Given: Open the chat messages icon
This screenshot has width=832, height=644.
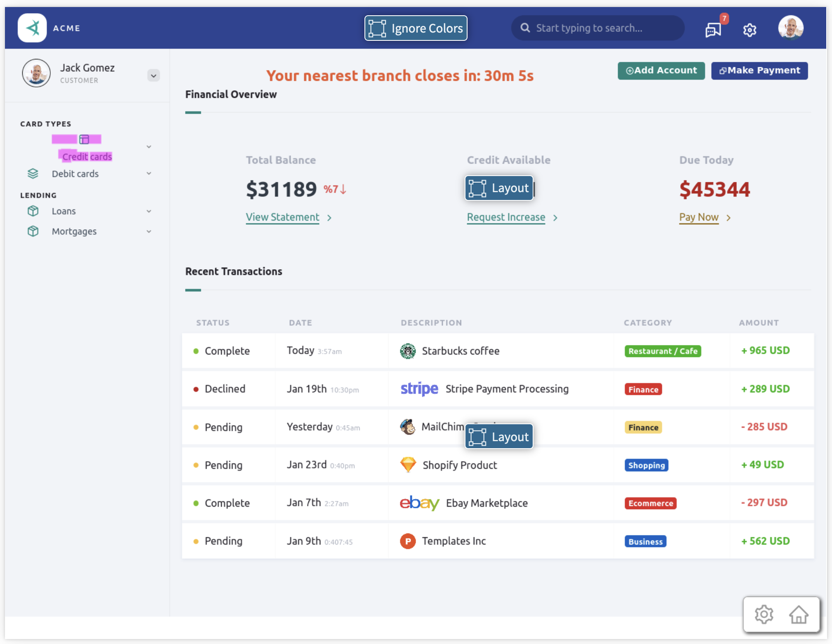Looking at the screenshot, I should click(x=713, y=30).
